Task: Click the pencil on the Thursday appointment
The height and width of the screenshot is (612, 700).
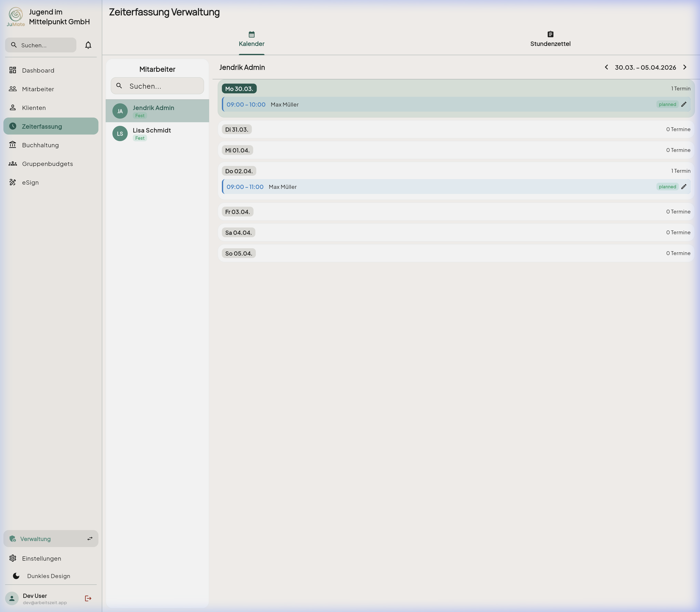Action: pos(684,187)
